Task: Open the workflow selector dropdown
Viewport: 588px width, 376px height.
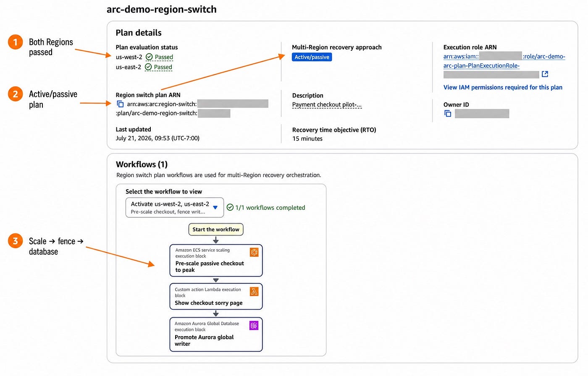Action: pos(175,207)
